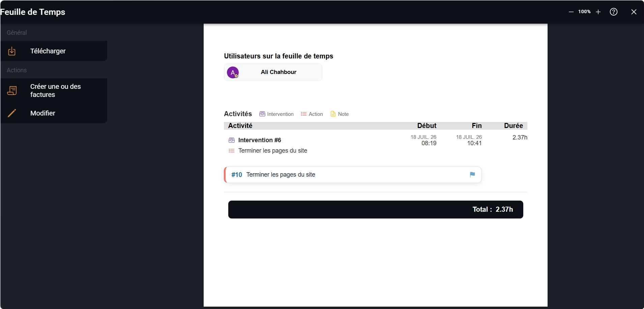Click the Durée column header

coord(513,126)
